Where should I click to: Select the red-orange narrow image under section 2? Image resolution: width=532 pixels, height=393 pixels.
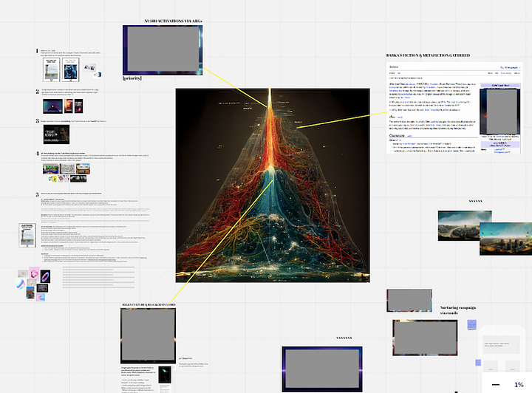tap(69, 106)
